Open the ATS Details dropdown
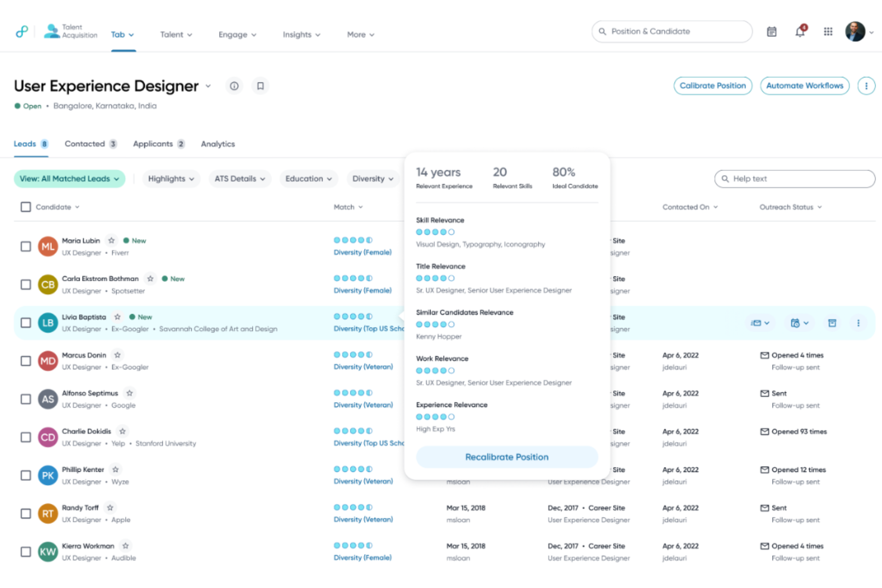 pyautogui.click(x=240, y=179)
